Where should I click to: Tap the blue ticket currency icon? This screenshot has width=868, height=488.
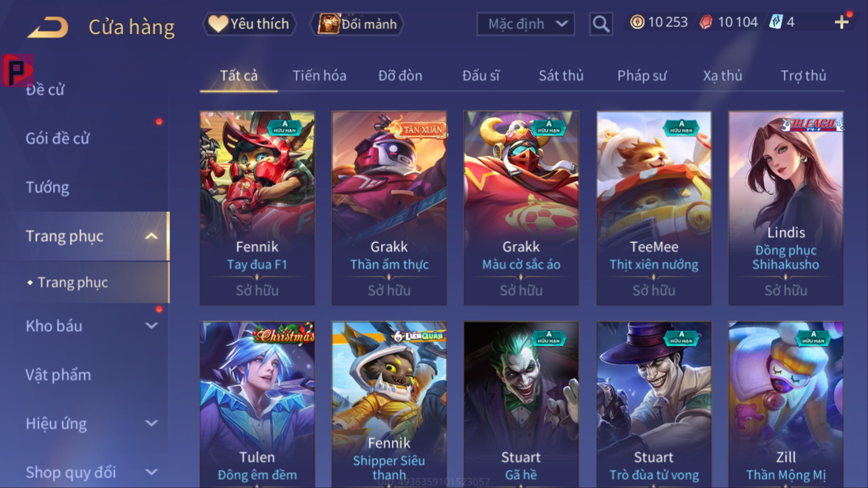pyautogui.click(x=776, y=22)
